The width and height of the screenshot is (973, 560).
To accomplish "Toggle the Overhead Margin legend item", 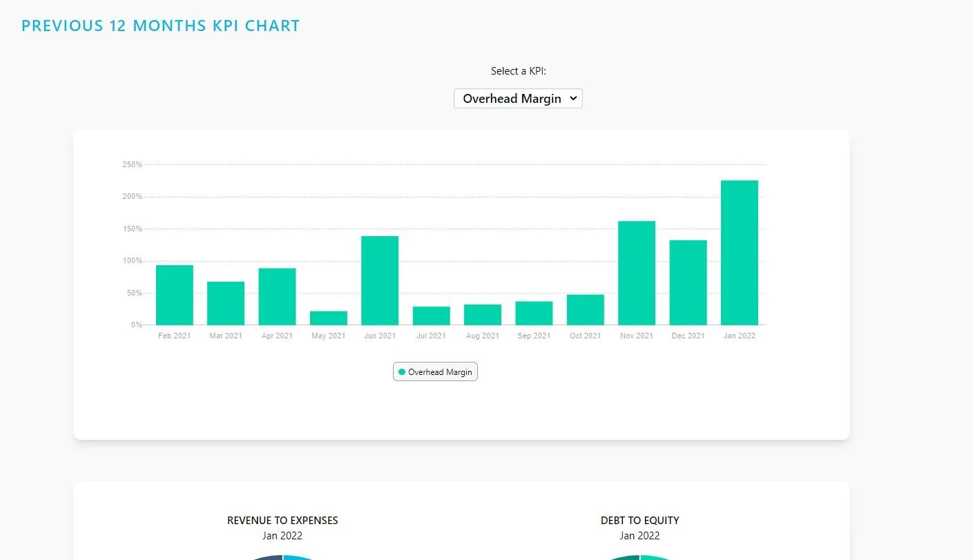I will click(x=435, y=371).
